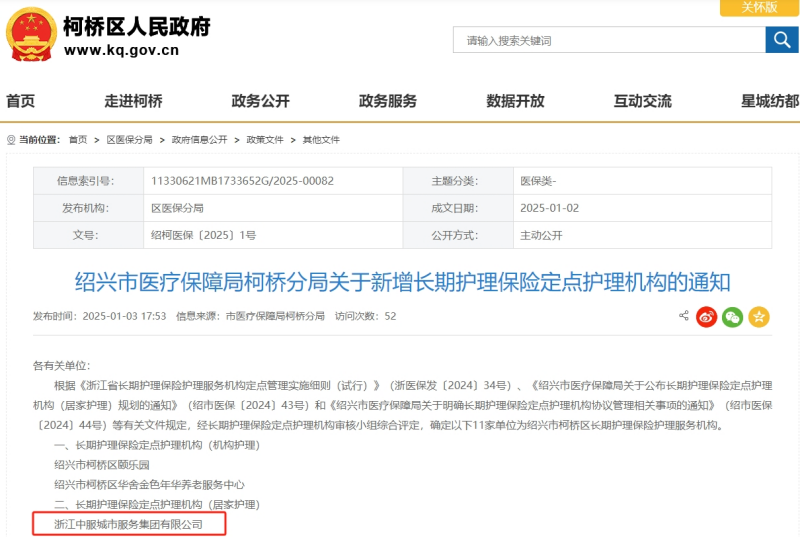Share article to QQ Zone star icon
800x537 pixels.
click(x=759, y=316)
